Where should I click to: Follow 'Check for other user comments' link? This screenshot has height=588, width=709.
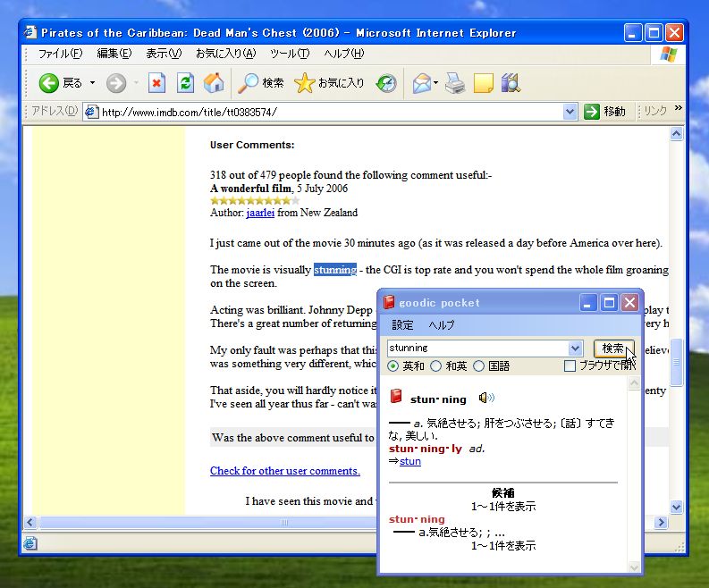[x=285, y=471]
